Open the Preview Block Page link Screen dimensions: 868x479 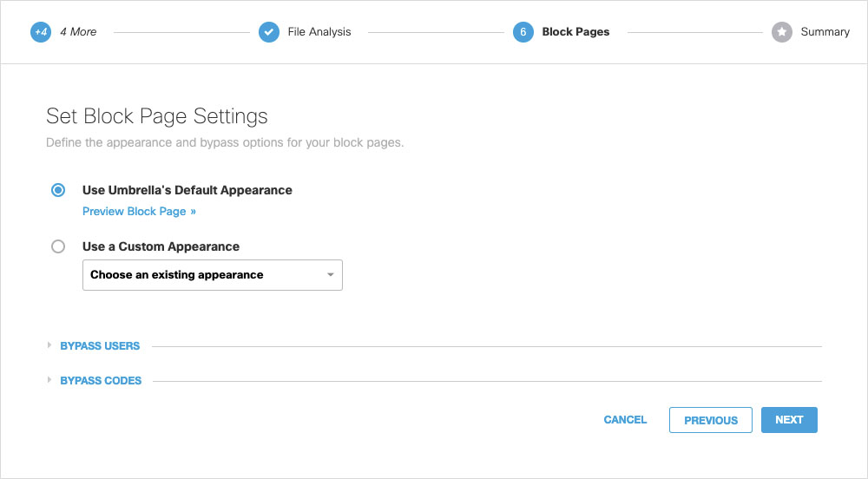(139, 211)
